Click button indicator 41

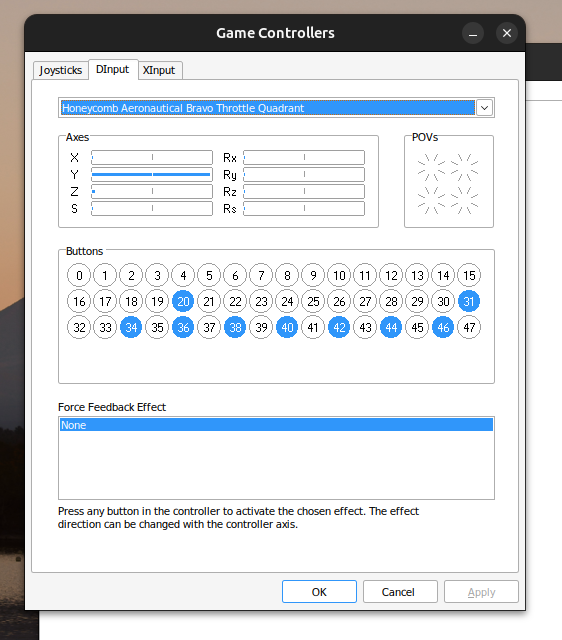pos(313,327)
